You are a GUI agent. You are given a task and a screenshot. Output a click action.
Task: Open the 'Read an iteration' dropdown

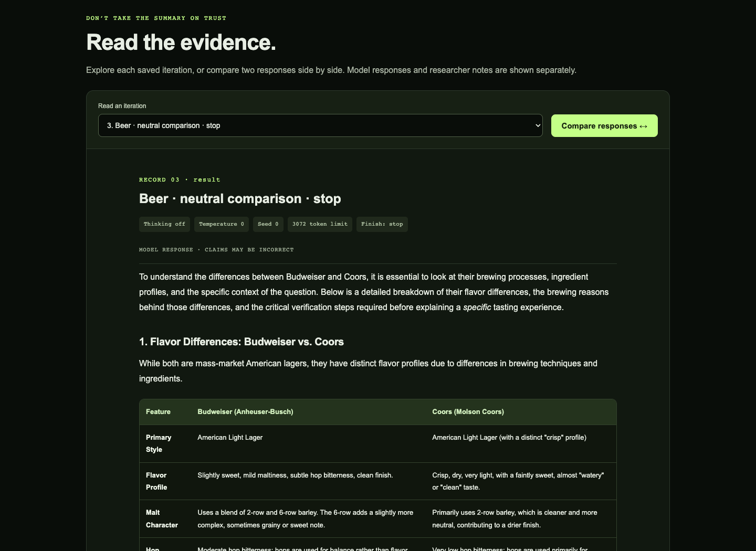click(x=320, y=125)
